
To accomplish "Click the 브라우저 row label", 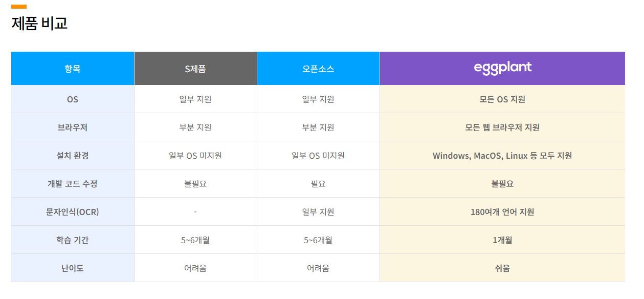I will click(x=73, y=127).
